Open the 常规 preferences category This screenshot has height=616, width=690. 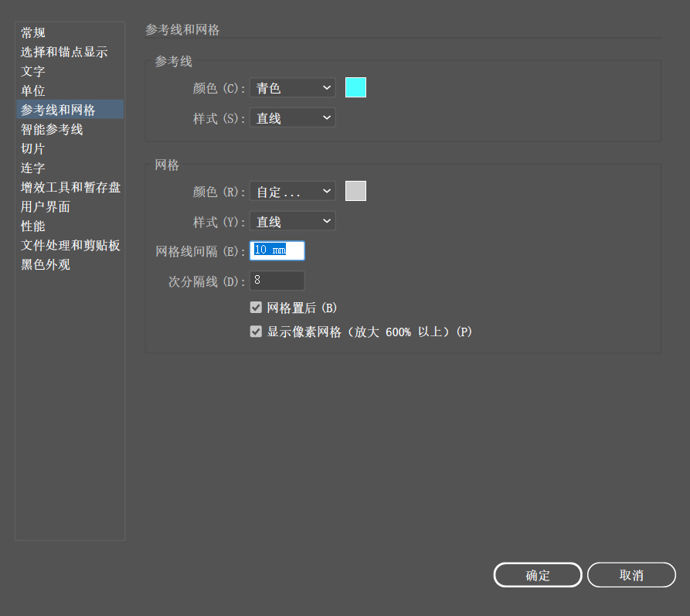click(x=33, y=32)
